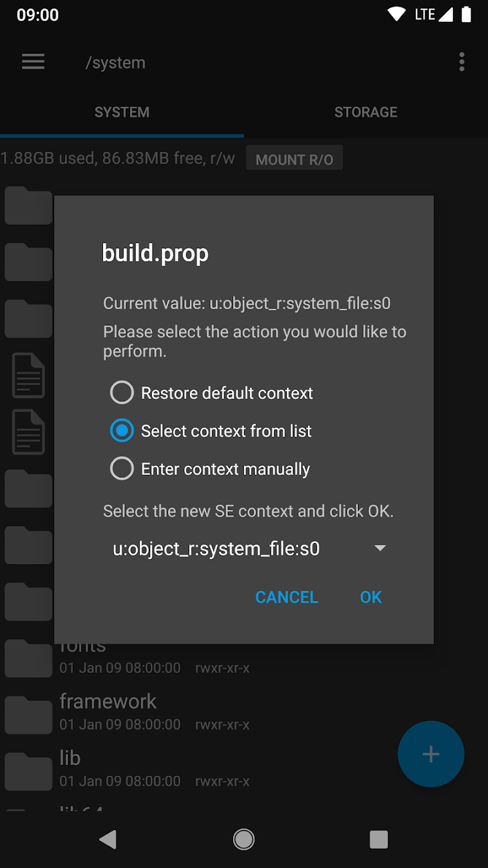The image size is (488, 868).
Task: Confirm with the OK button
Action: click(x=371, y=597)
